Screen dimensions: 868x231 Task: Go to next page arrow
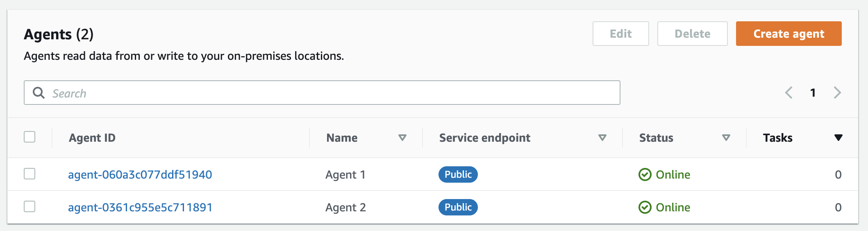click(837, 93)
